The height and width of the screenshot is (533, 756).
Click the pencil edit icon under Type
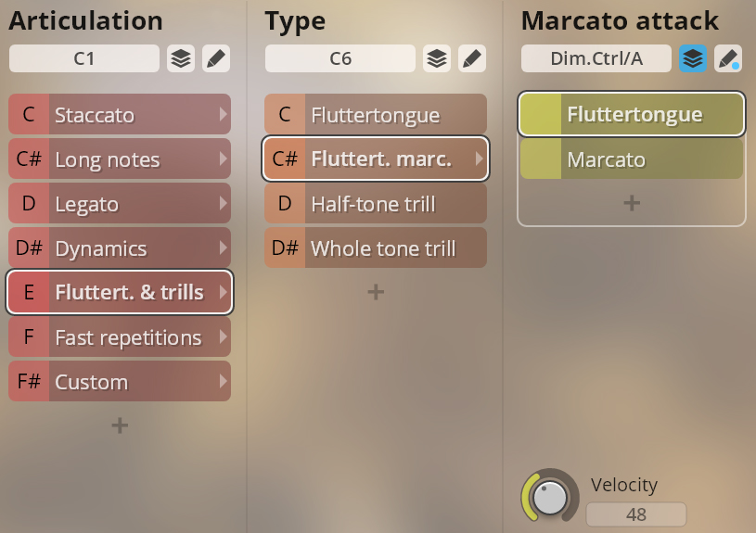tap(471, 59)
